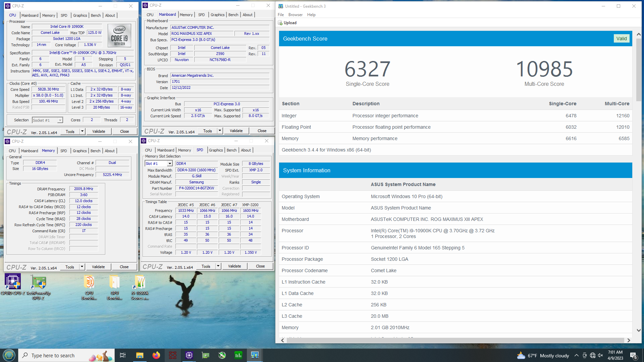Click Tools button in the Memory window

click(x=70, y=267)
